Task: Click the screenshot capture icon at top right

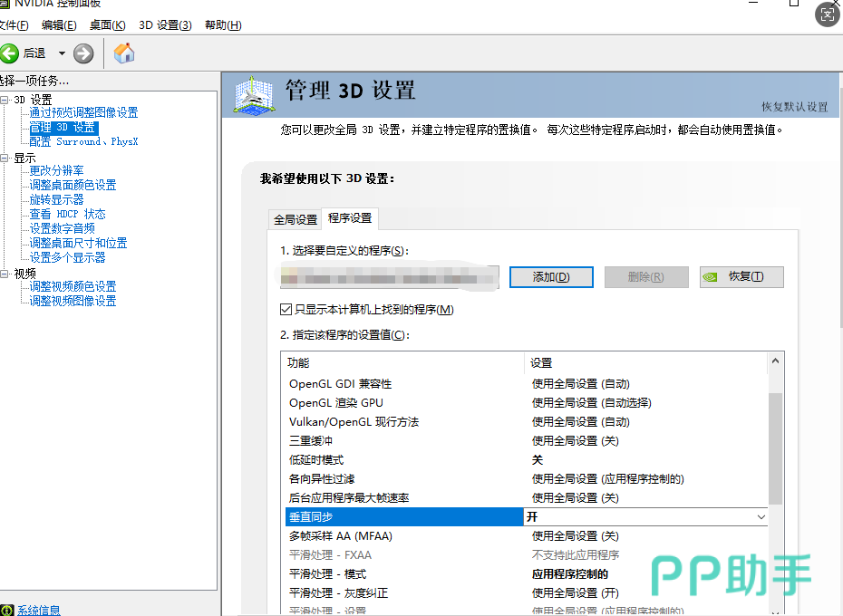Action: tap(828, 13)
